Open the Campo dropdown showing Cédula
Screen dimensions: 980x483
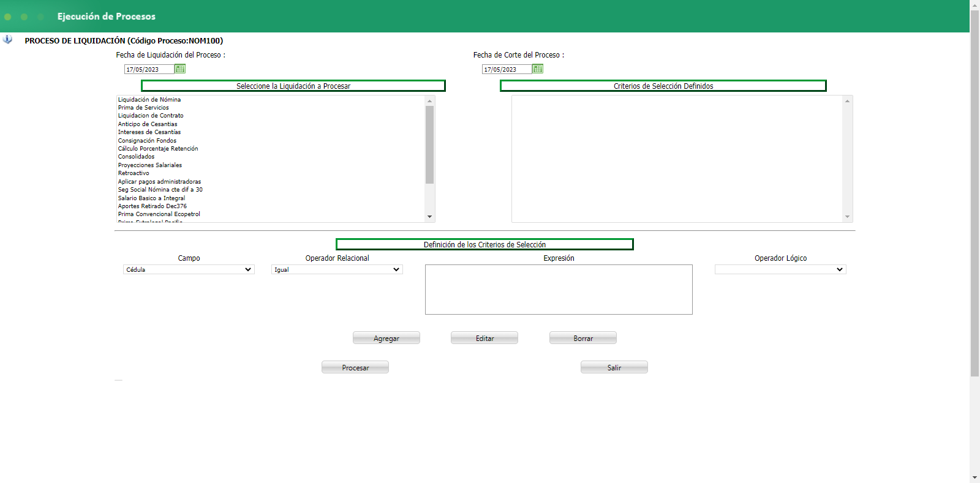(x=189, y=269)
